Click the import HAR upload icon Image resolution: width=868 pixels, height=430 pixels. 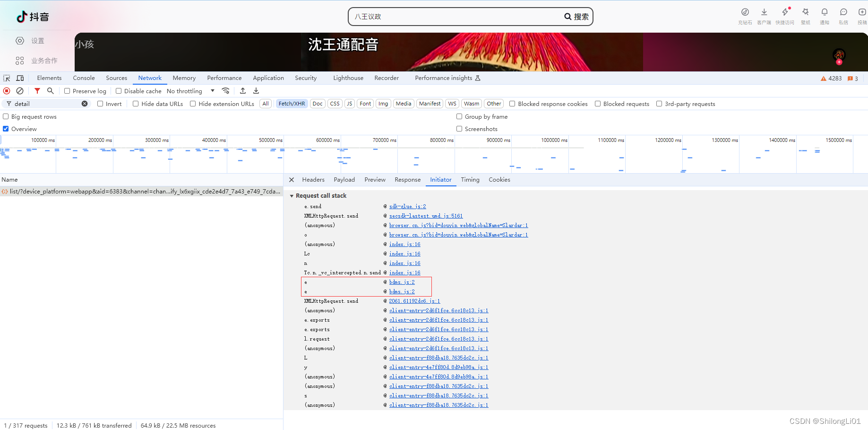point(243,91)
